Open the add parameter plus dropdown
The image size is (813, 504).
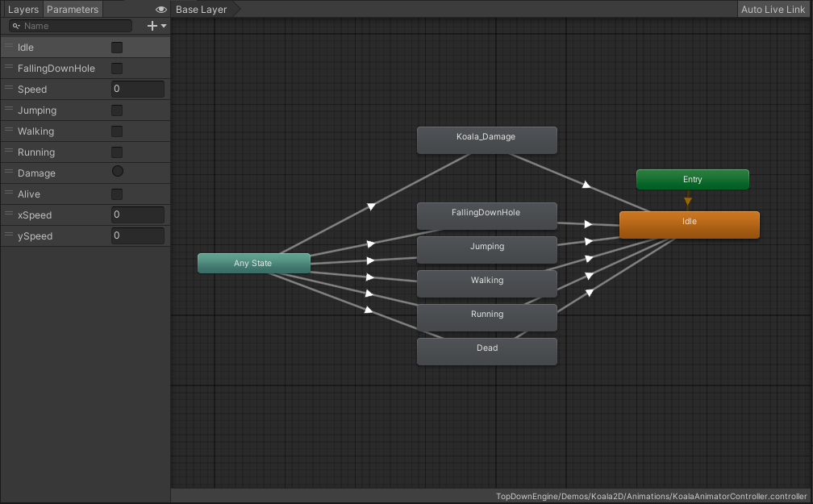pyautogui.click(x=156, y=26)
